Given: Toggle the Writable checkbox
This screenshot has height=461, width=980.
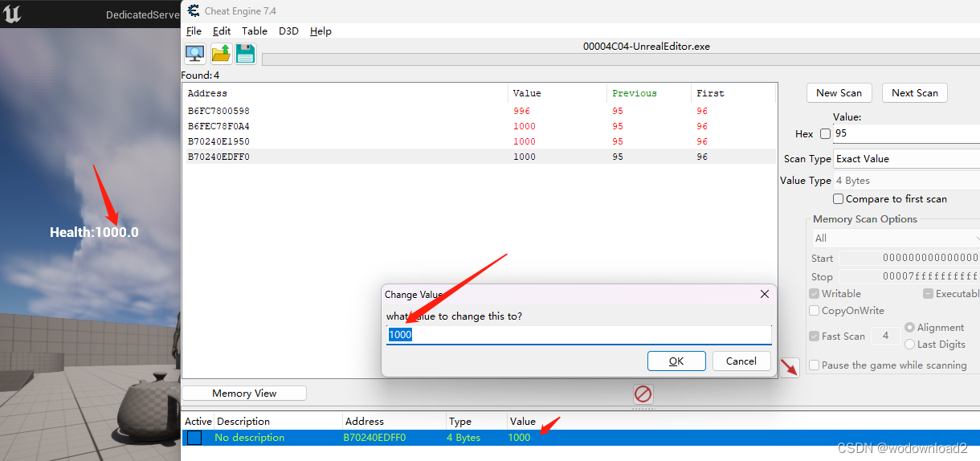Looking at the screenshot, I should (815, 294).
